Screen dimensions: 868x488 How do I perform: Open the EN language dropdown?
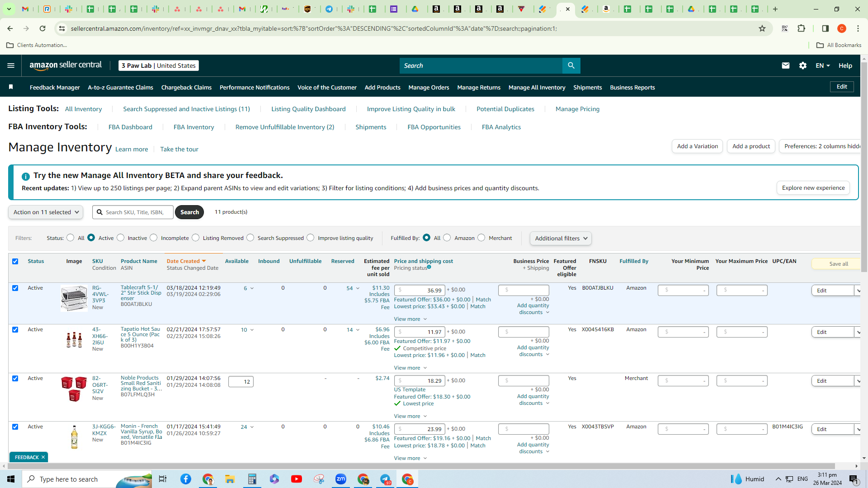(x=823, y=66)
